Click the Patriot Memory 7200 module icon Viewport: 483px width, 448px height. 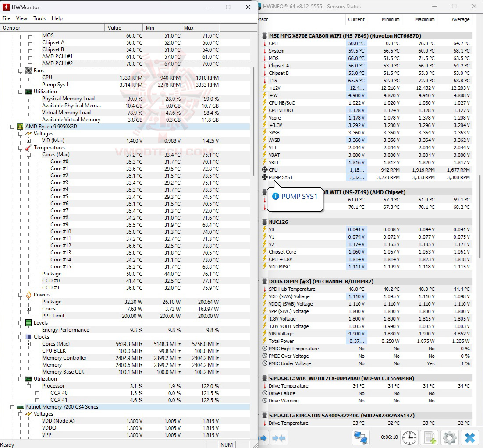click(20, 407)
